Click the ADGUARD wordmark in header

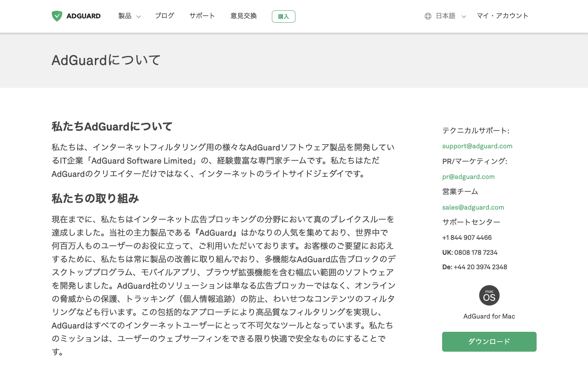[x=83, y=16]
